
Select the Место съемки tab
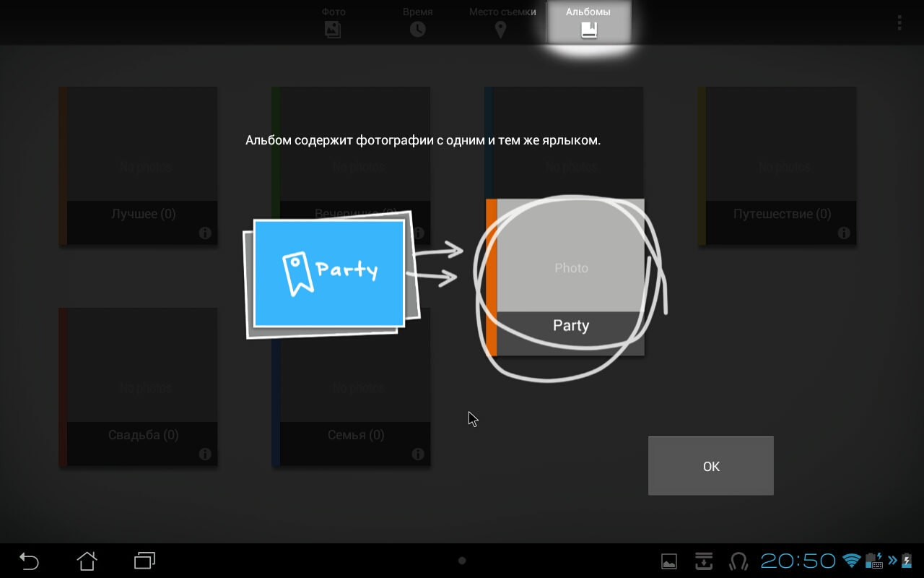(502, 21)
